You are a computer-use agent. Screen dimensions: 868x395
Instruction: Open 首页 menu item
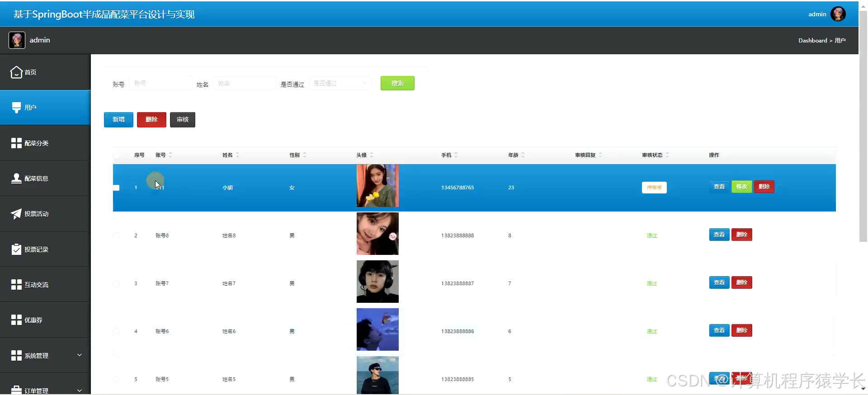pos(45,72)
